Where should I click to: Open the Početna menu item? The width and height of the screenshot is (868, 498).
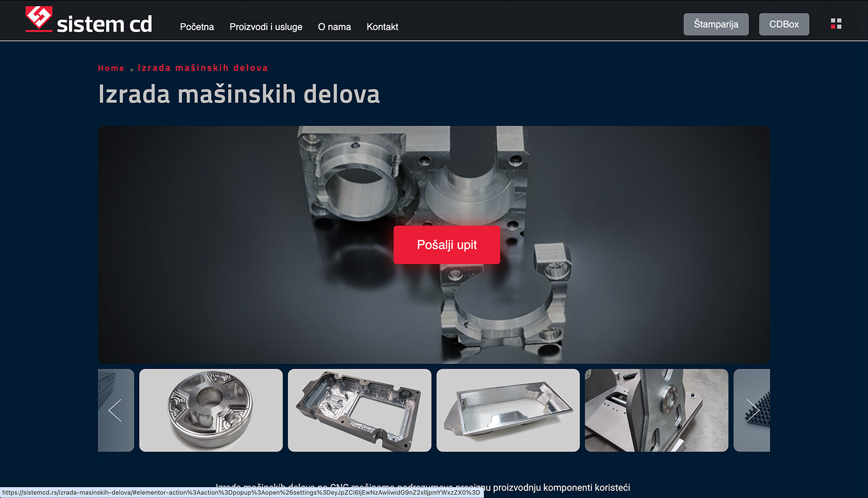(x=196, y=27)
